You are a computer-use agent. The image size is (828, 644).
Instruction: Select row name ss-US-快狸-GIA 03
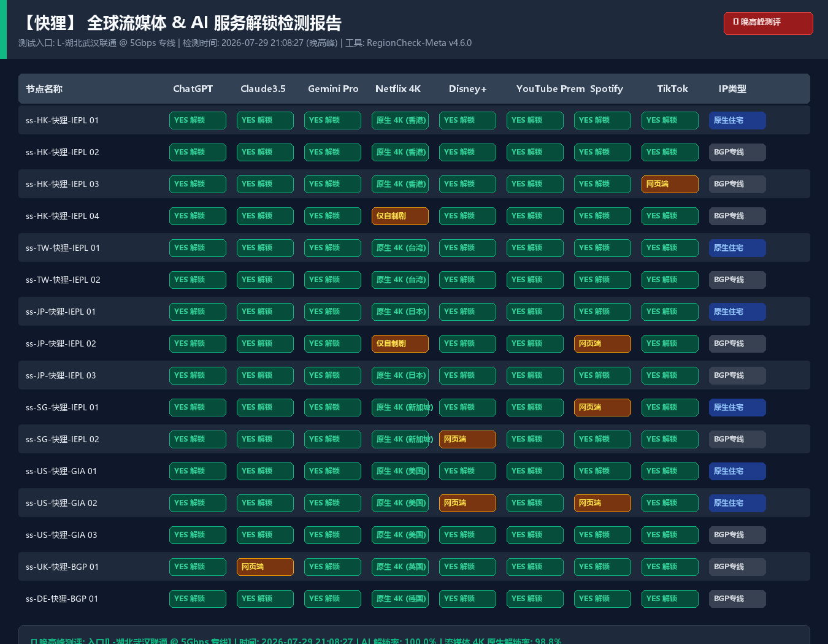point(61,535)
